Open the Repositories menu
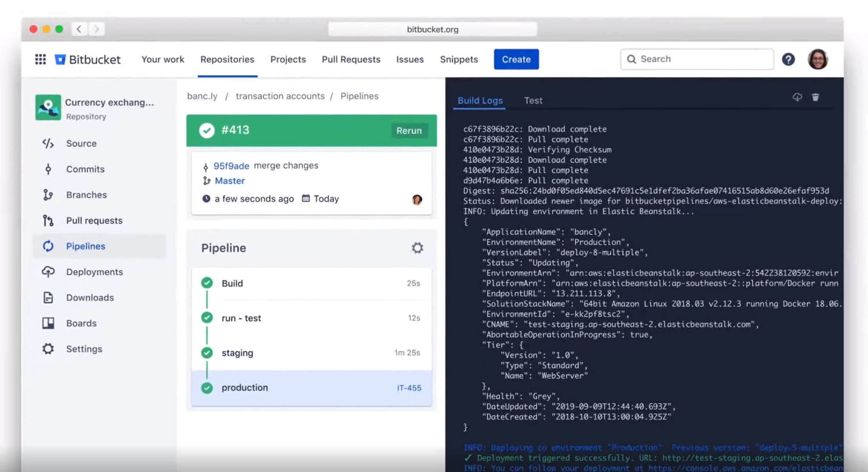868x472 pixels. [227, 59]
